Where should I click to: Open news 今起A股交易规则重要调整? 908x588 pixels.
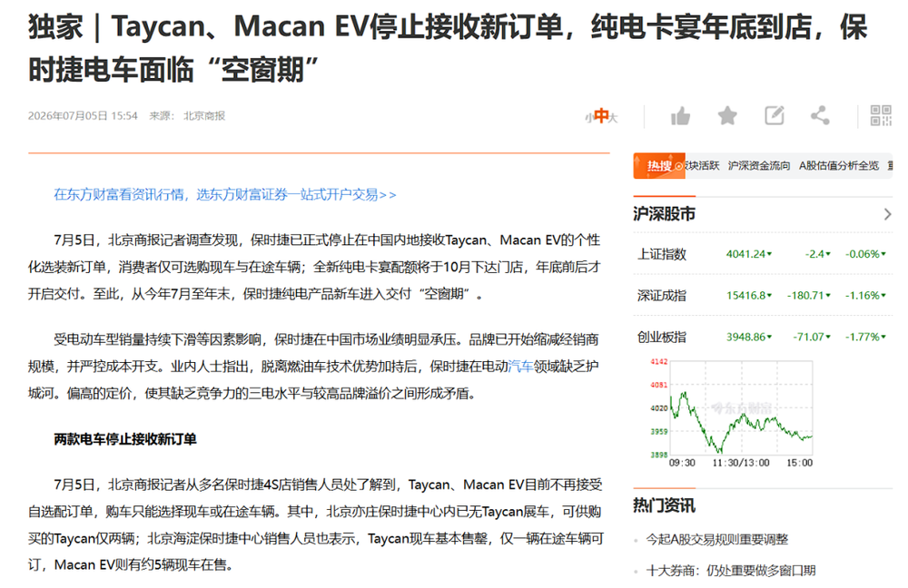click(x=717, y=540)
